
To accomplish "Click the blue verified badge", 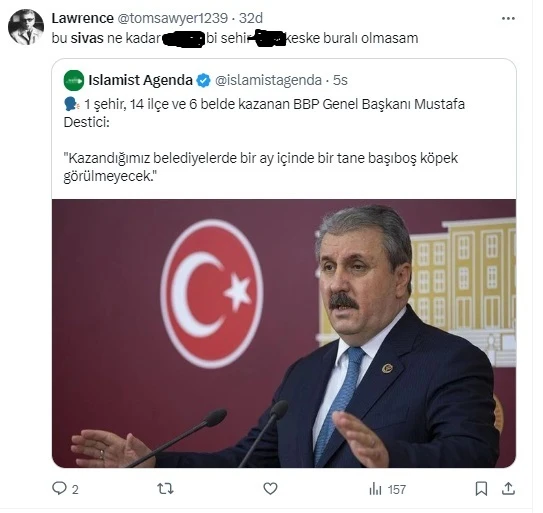I will click(203, 80).
